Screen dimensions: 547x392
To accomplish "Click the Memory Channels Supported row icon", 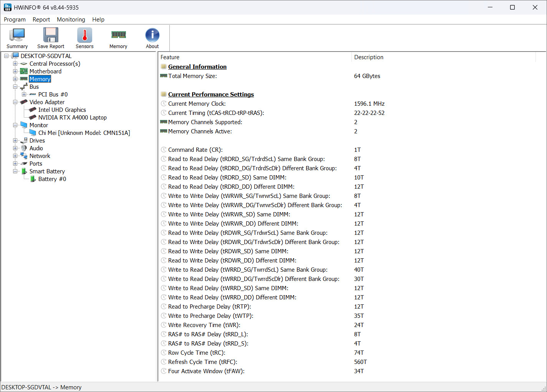I will (164, 122).
